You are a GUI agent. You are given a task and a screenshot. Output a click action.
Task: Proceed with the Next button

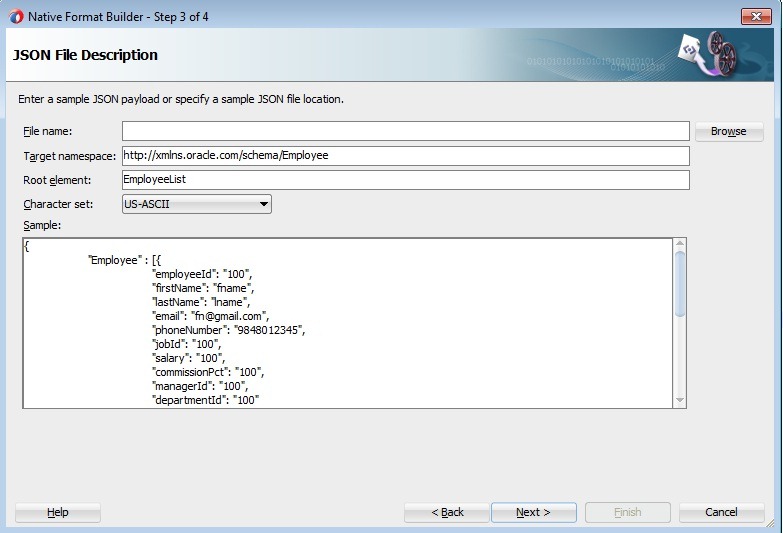click(x=533, y=512)
